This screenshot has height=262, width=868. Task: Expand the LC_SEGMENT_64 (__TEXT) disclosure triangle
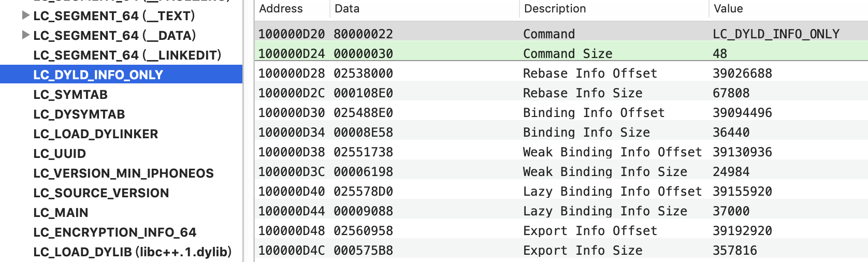[25, 16]
